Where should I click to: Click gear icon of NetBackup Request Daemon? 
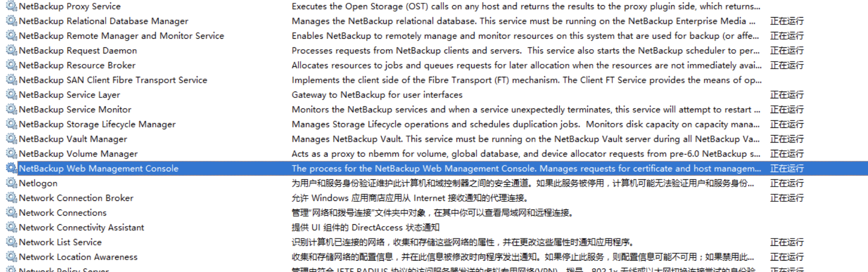click(x=11, y=51)
